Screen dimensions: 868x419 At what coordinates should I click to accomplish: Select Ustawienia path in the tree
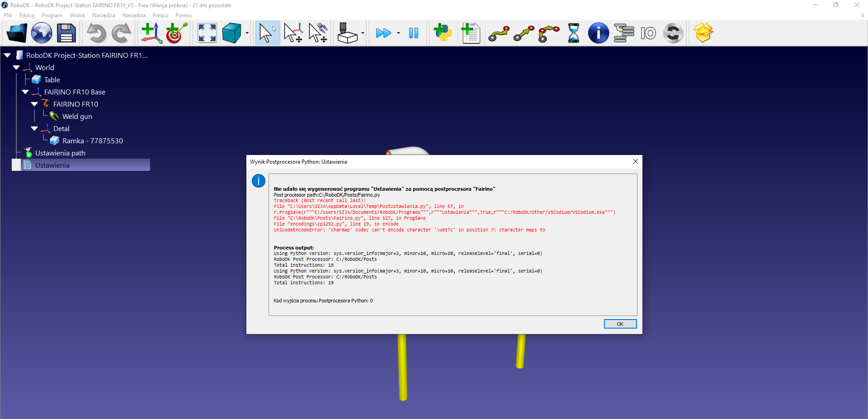click(x=60, y=153)
